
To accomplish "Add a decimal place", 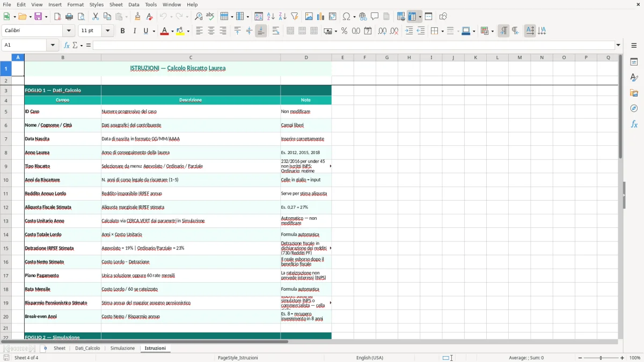I will pos(383,31).
